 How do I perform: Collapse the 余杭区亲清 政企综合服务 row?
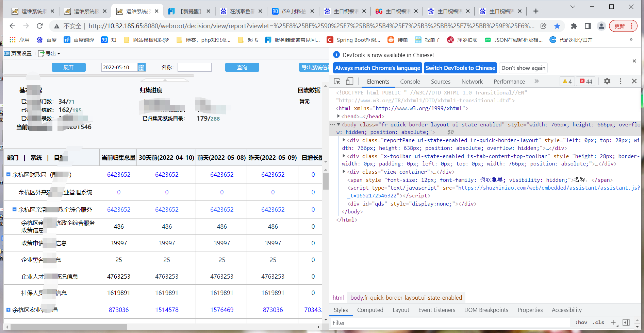(14, 209)
